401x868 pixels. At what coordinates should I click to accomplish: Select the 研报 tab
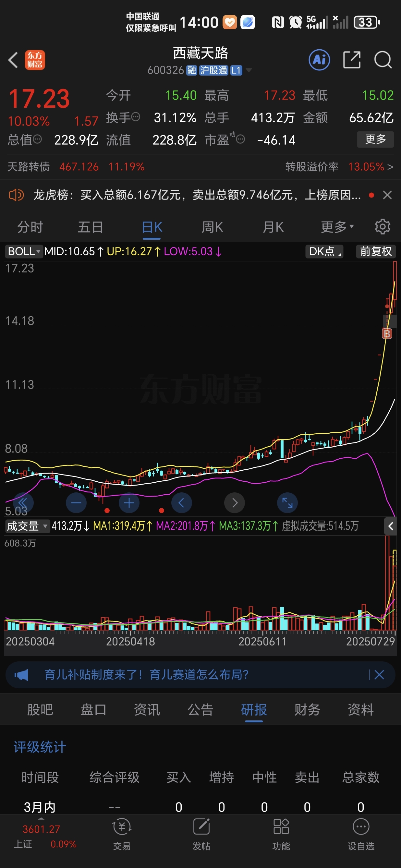(254, 710)
